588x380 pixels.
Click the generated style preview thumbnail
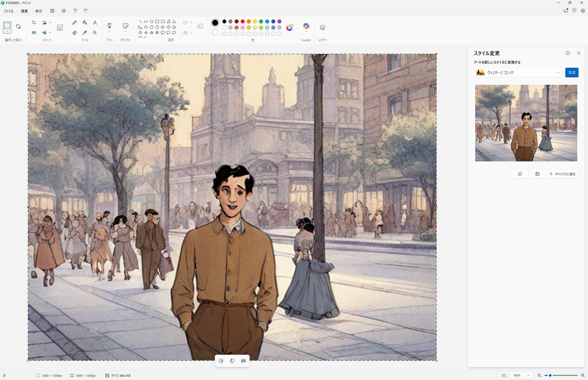pyautogui.click(x=526, y=123)
